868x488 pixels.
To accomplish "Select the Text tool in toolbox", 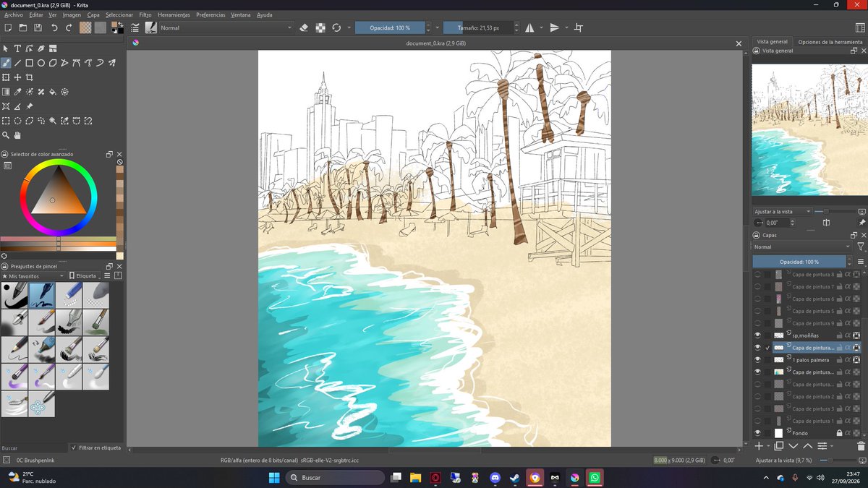I will click(x=17, y=48).
